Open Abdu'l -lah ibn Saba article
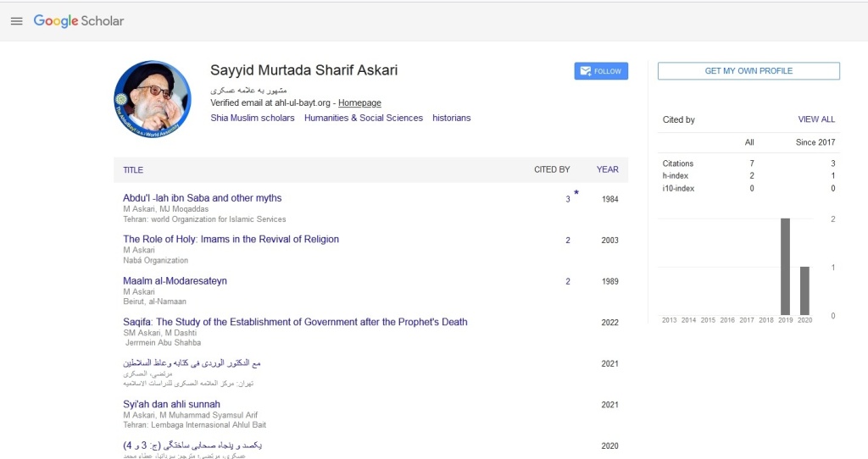 pyautogui.click(x=202, y=198)
